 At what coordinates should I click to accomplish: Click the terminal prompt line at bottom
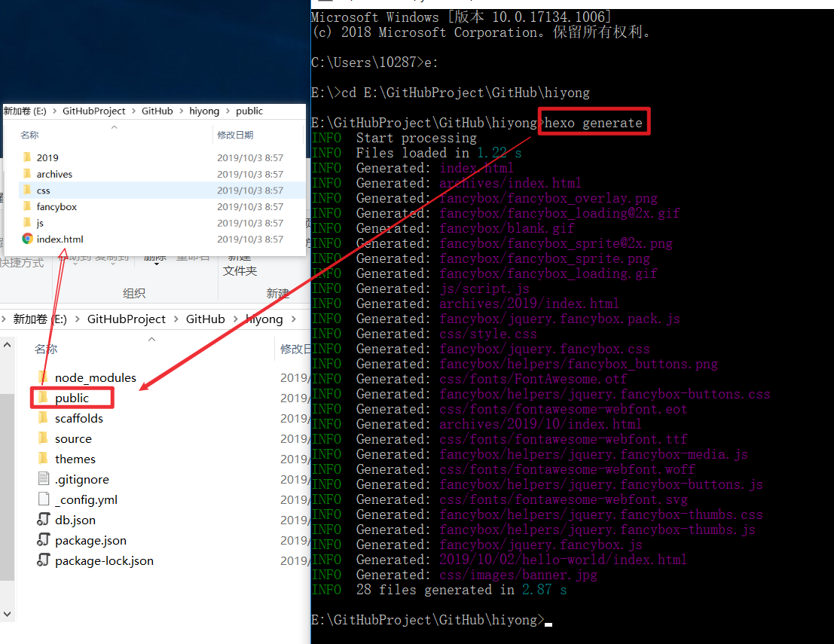pos(432,620)
